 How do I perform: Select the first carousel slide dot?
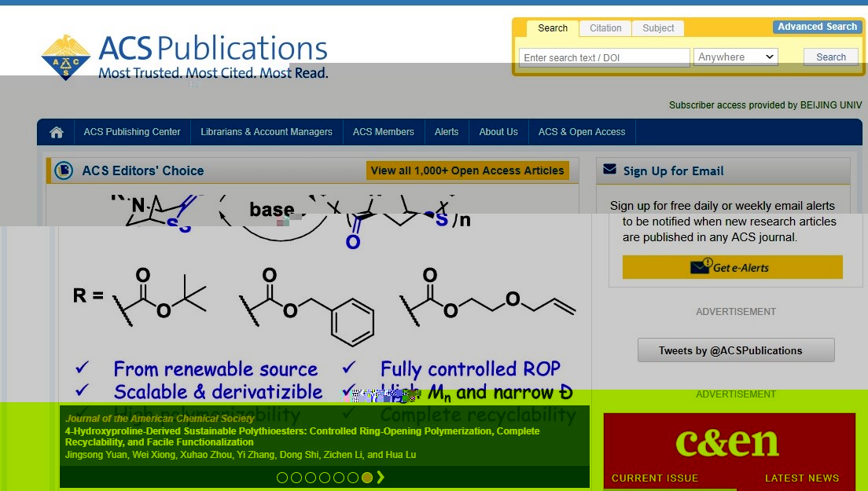282,478
